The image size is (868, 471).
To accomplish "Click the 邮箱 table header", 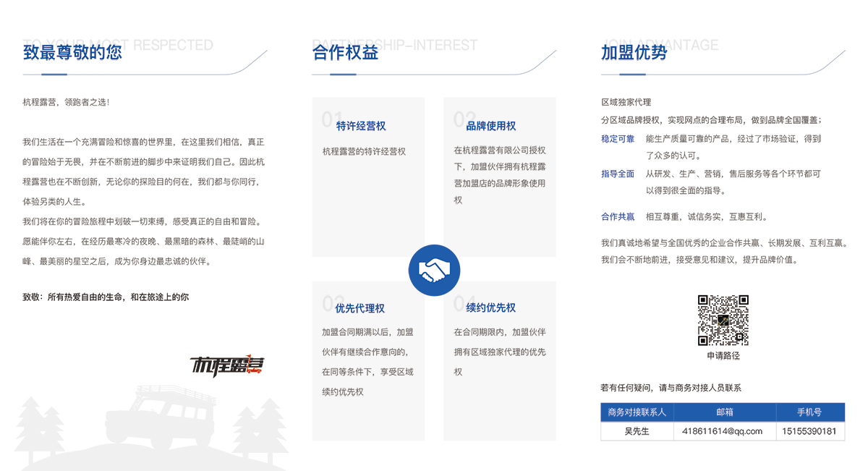I will coord(724,412).
